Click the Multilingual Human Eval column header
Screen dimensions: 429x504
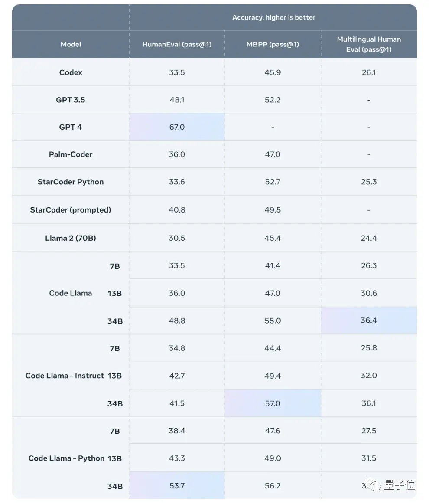click(369, 44)
